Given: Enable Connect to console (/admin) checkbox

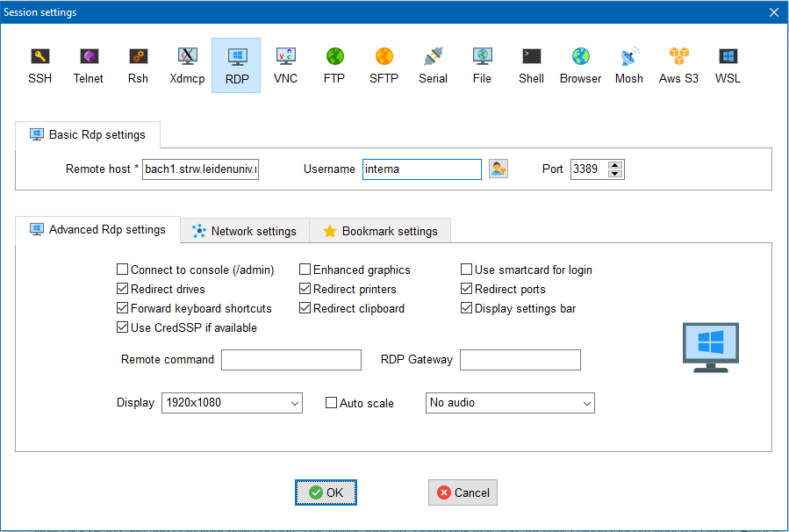Looking at the screenshot, I should (123, 270).
